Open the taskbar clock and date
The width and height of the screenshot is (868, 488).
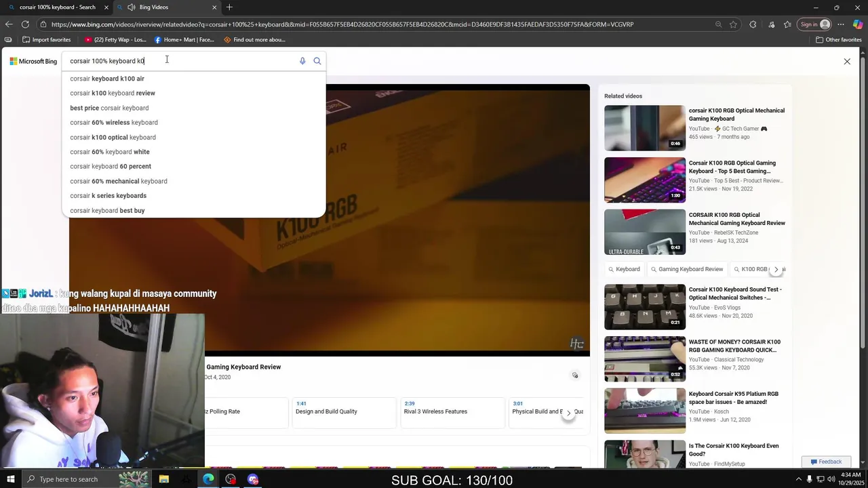[x=850, y=479]
